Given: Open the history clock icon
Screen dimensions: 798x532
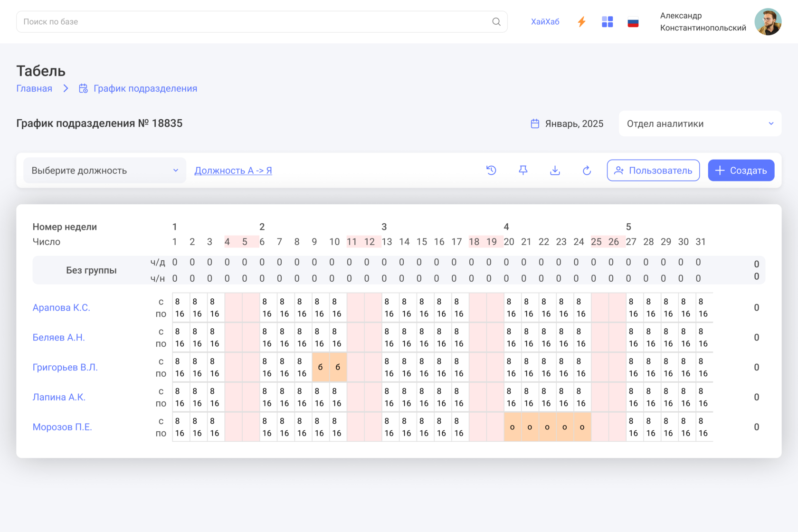Looking at the screenshot, I should (491, 171).
